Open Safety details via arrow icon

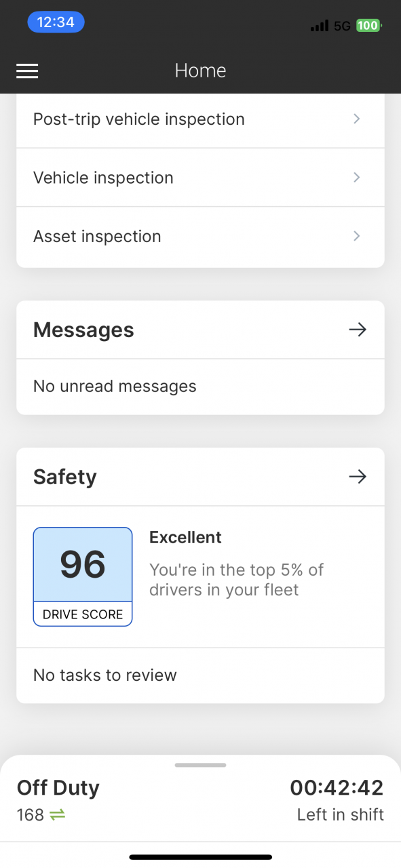[x=358, y=477]
